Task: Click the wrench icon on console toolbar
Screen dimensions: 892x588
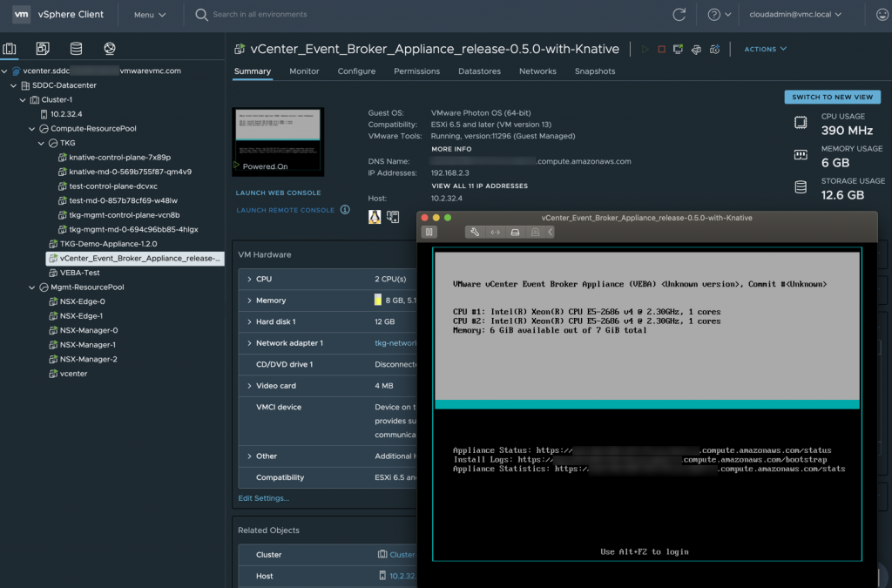Action: pyautogui.click(x=475, y=232)
